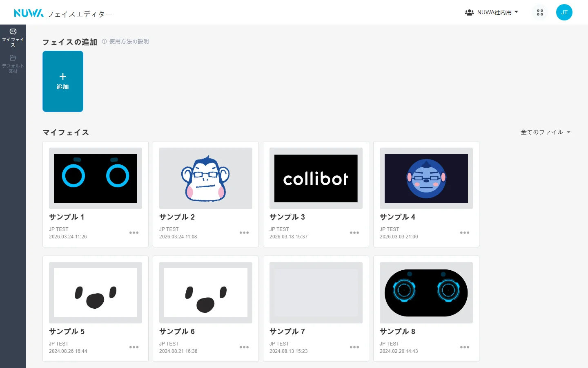Click the サンプル 1 title text
This screenshot has height=368, width=588.
[x=67, y=217]
